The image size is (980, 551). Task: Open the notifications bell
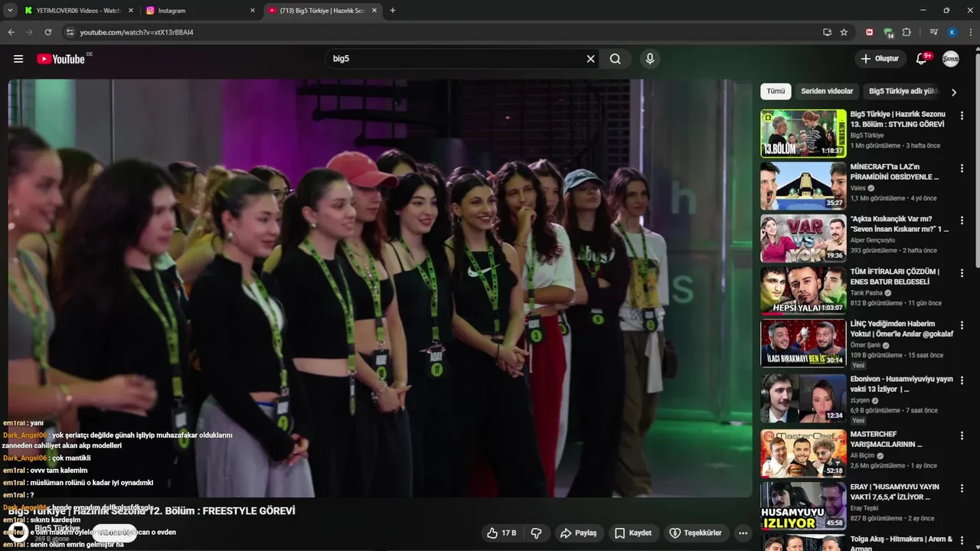point(922,59)
